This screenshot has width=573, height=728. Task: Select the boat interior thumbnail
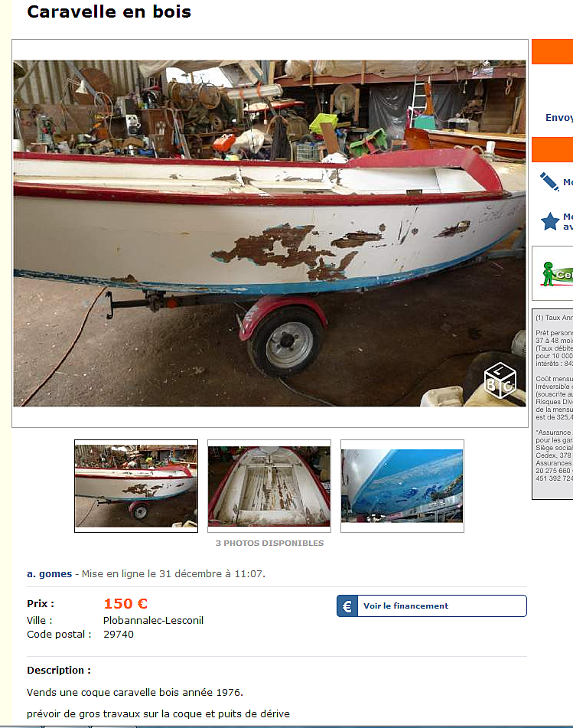[x=269, y=485]
